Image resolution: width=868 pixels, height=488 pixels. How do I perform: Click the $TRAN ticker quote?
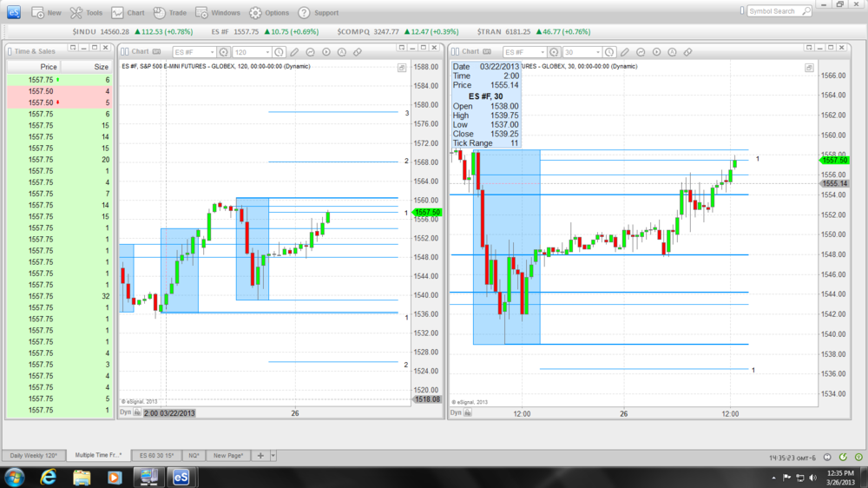pyautogui.click(x=534, y=31)
